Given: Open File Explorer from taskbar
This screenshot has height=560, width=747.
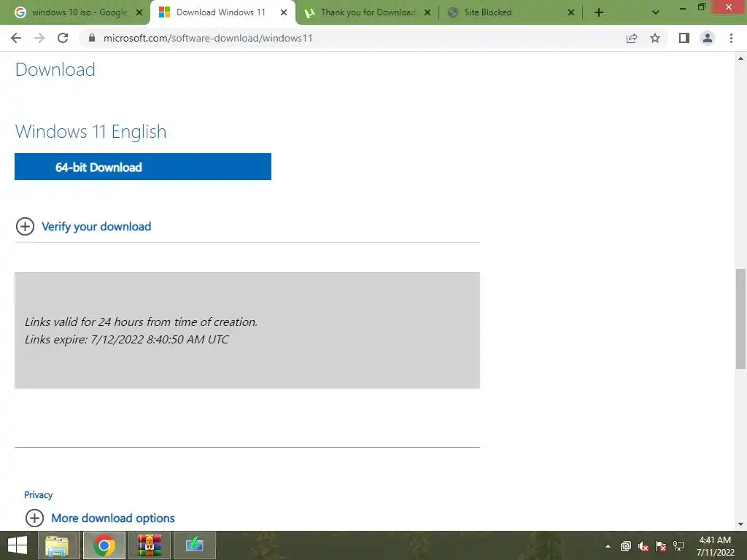Looking at the screenshot, I should (57, 545).
